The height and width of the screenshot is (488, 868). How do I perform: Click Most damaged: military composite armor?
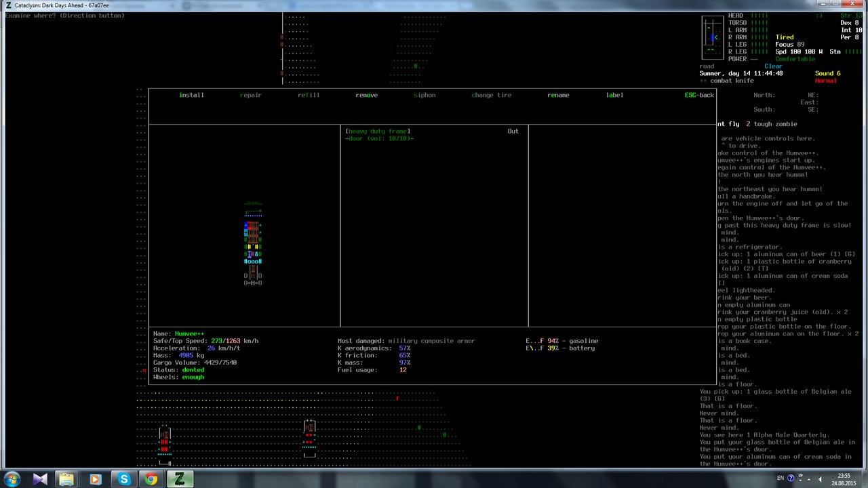coord(406,341)
